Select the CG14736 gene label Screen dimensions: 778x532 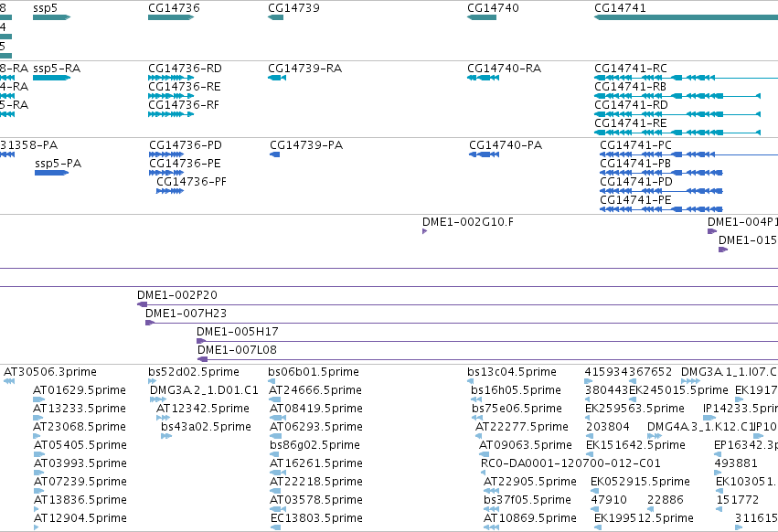[174, 8]
